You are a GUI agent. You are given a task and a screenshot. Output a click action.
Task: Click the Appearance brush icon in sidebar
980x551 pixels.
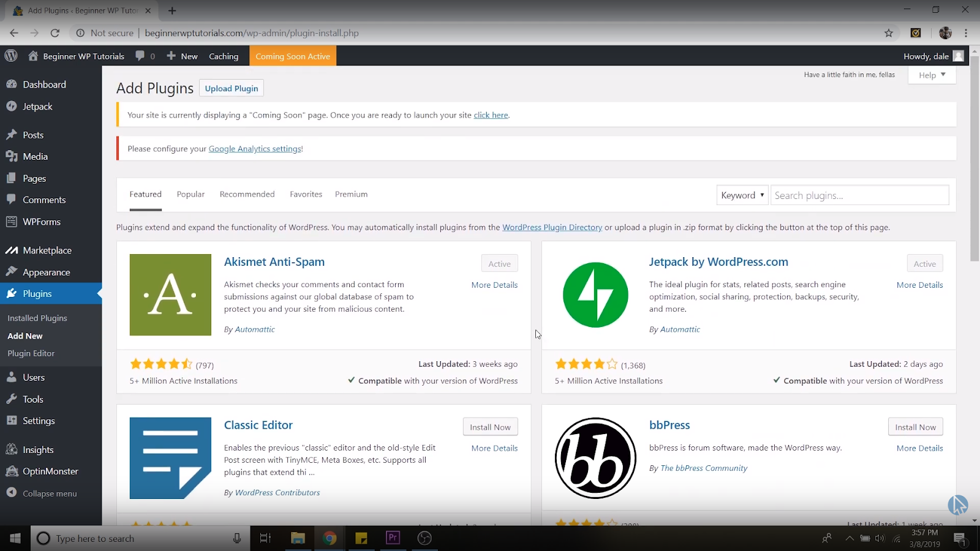(12, 272)
